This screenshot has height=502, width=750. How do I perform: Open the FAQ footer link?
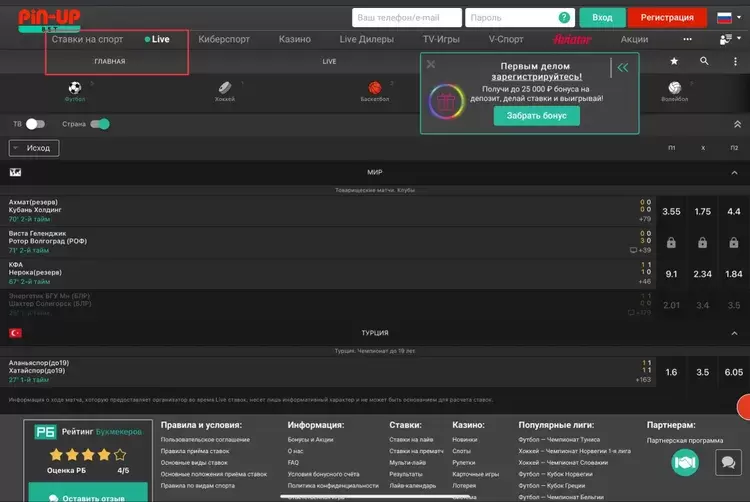coord(293,462)
